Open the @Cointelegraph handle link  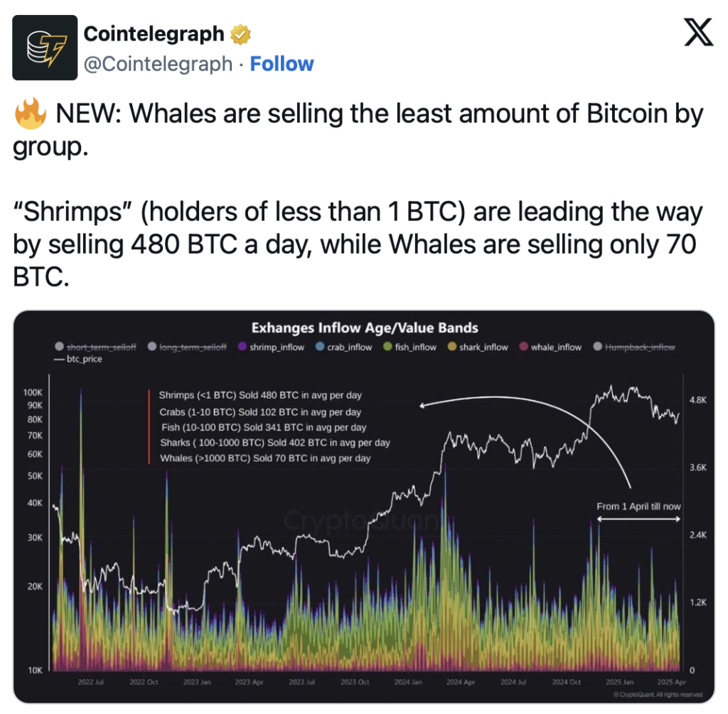(x=158, y=63)
